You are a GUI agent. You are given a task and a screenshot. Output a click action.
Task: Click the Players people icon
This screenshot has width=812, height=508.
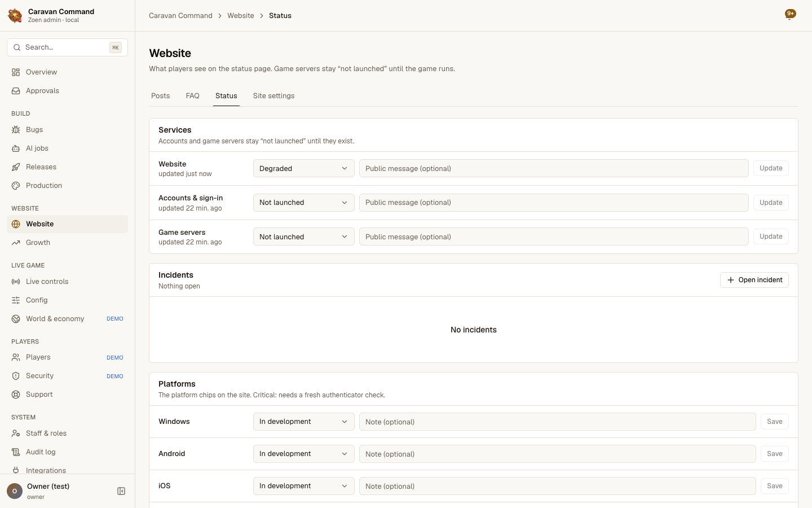pos(16,357)
